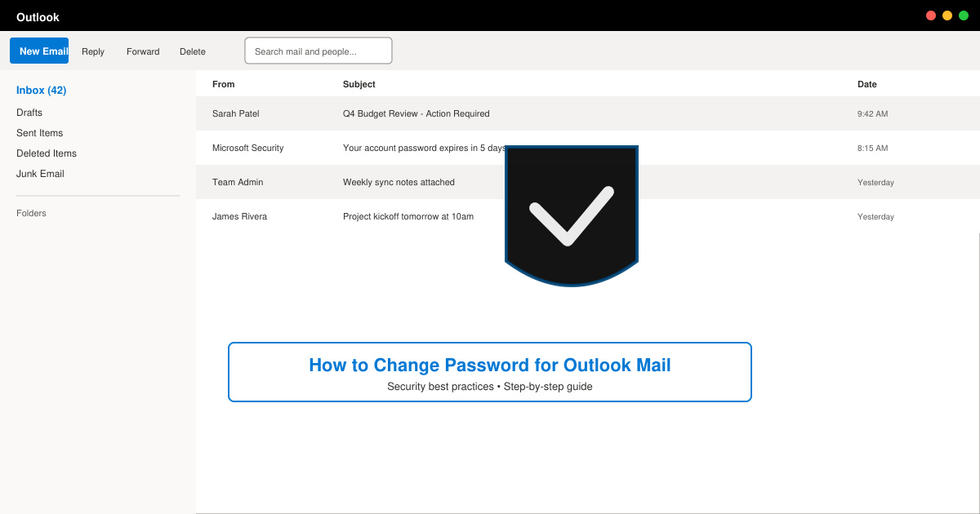Image resolution: width=980 pixels, height=514 pixels.
Task: Open the Inbox (42) folder
Action: 42,91
